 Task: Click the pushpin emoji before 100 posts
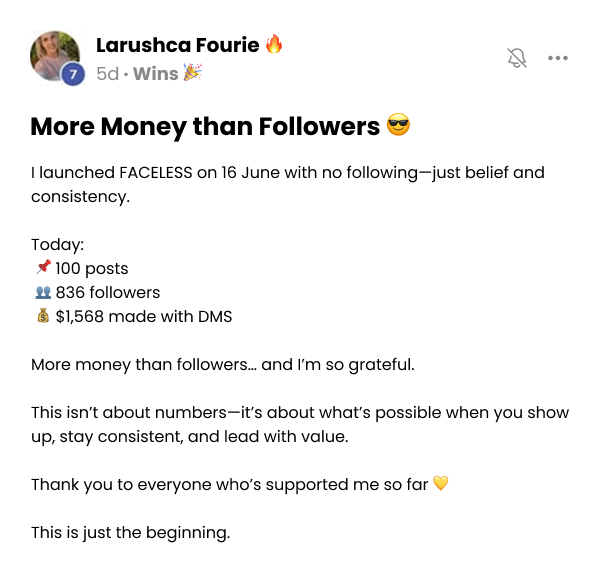click(43, 268)
